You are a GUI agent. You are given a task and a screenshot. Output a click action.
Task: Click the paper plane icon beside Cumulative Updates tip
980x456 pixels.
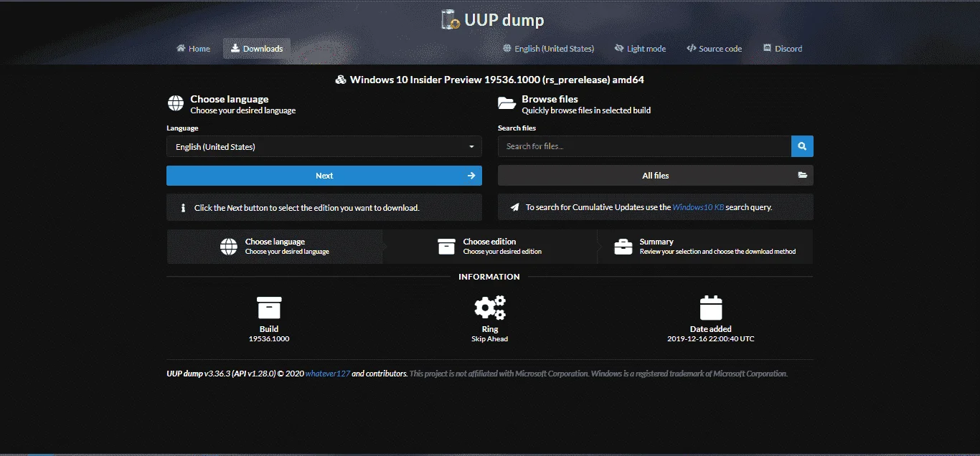[x=514, y=207]
